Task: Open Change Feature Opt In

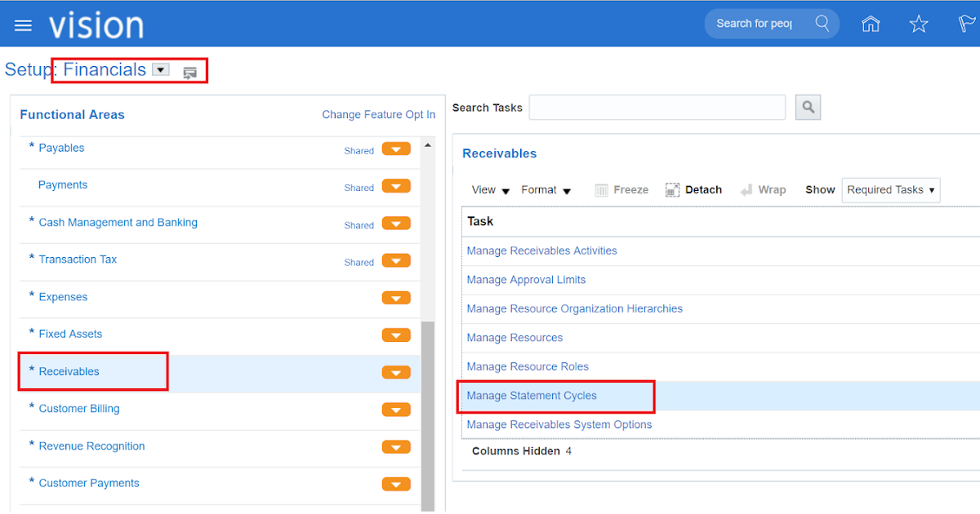Action: point(378,114)
